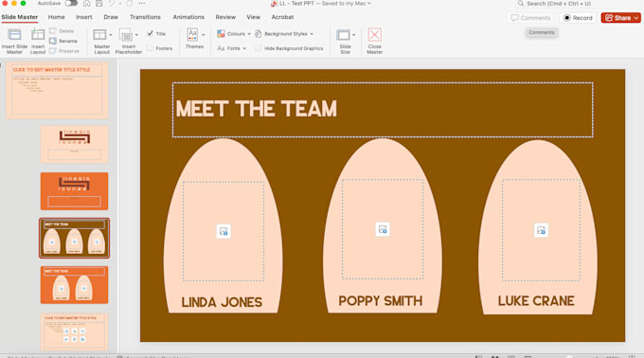Click the Insert Placeholder icon

[x=126, y=35]
